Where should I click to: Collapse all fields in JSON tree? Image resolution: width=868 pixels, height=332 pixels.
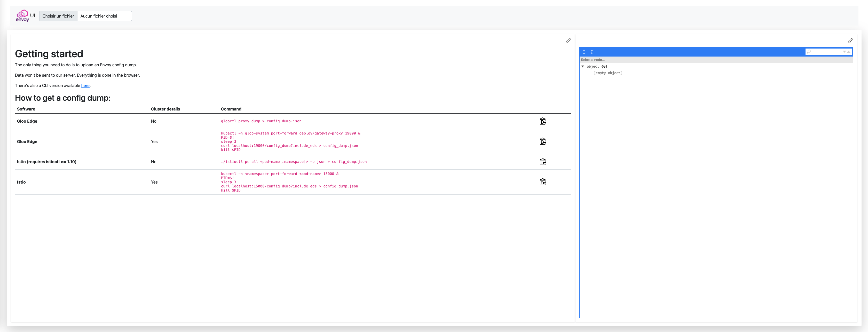(592, 52)
